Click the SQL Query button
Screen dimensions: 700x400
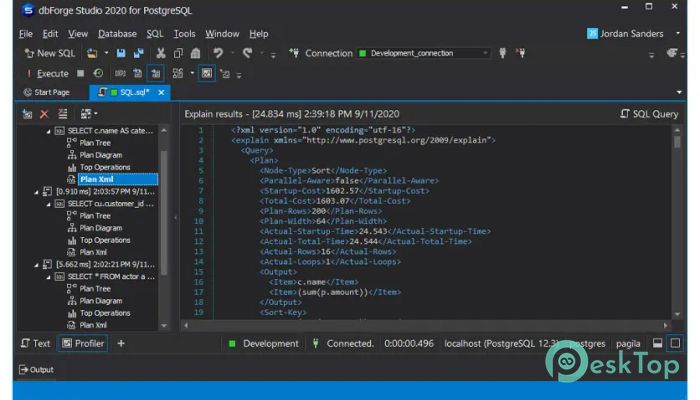point(649,114)
